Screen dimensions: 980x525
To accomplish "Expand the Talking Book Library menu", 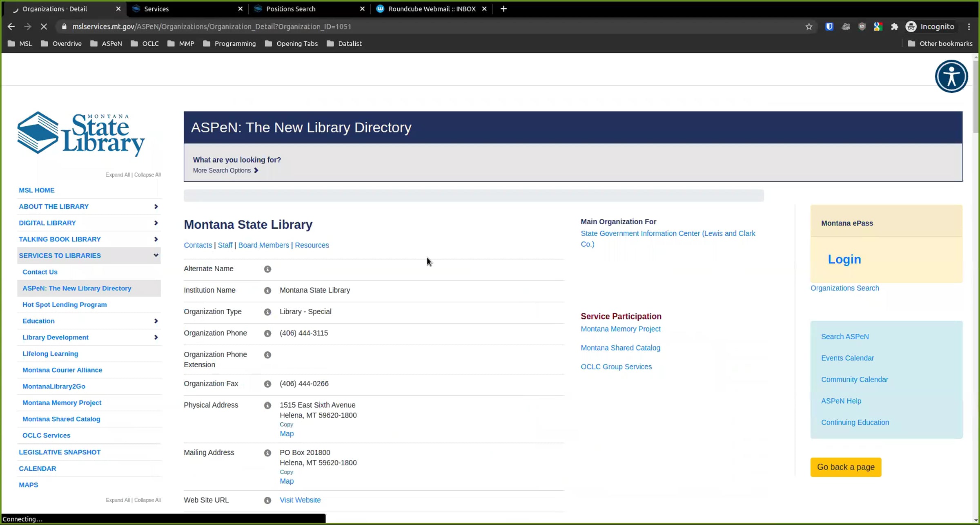I will tap(156, 239).
